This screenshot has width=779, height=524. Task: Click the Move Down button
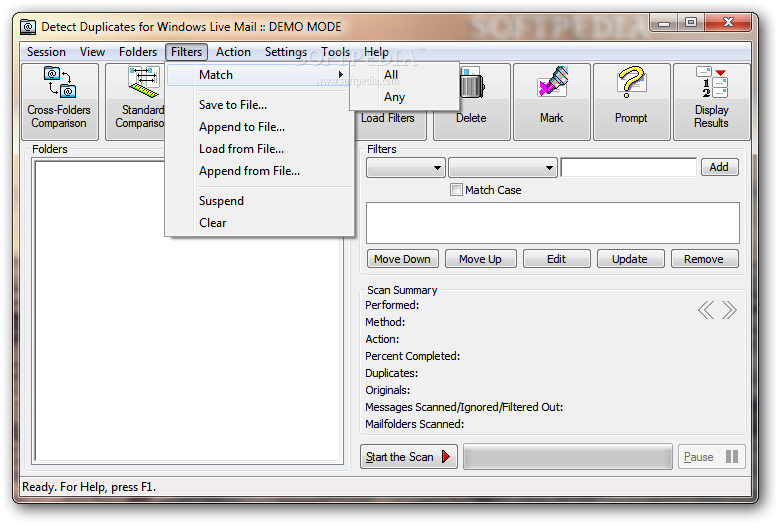(402, 259)
